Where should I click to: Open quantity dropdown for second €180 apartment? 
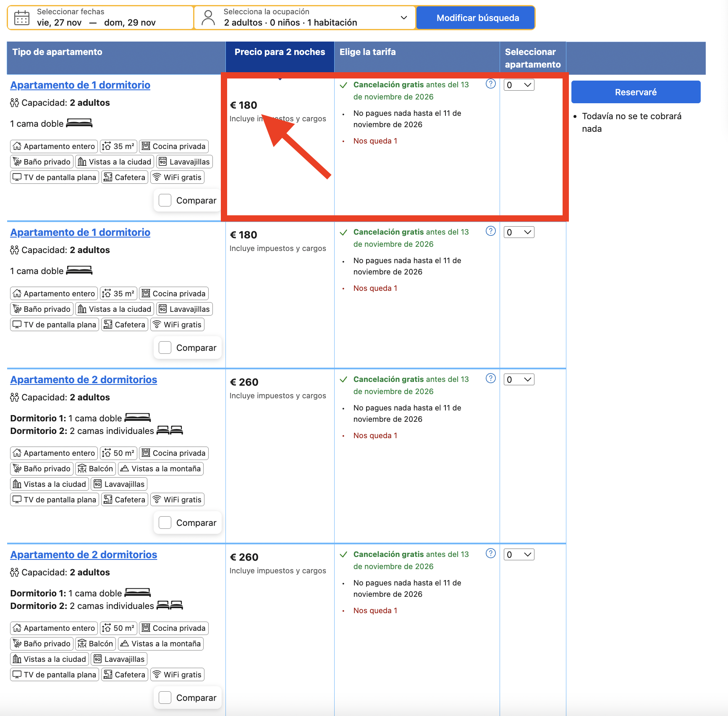coord(519,232)
